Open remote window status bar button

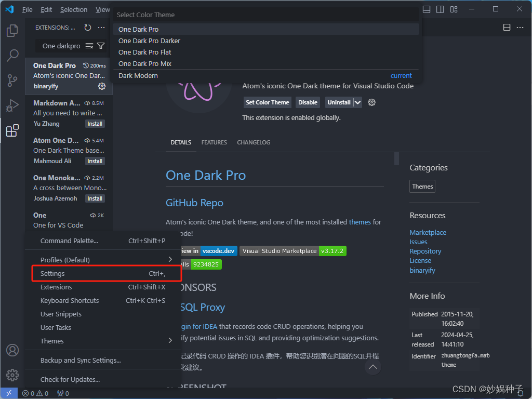click(9, 393)
